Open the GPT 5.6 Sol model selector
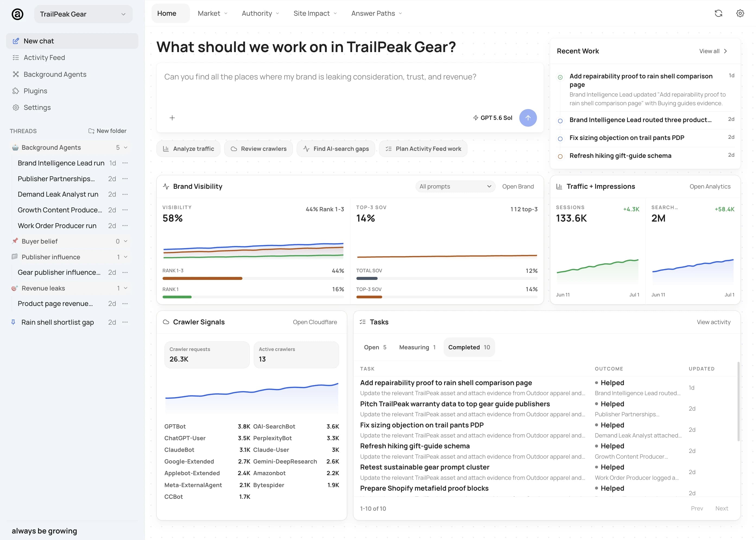 (x=493, y=118)
